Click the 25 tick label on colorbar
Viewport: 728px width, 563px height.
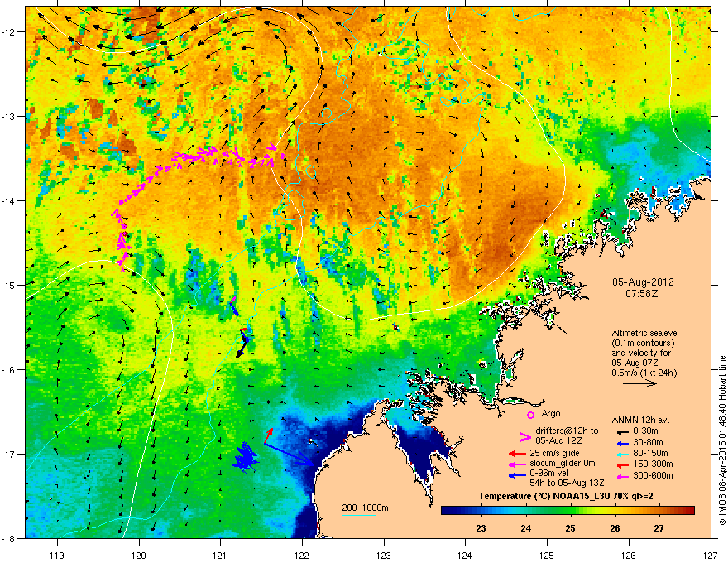pos(570,528)
